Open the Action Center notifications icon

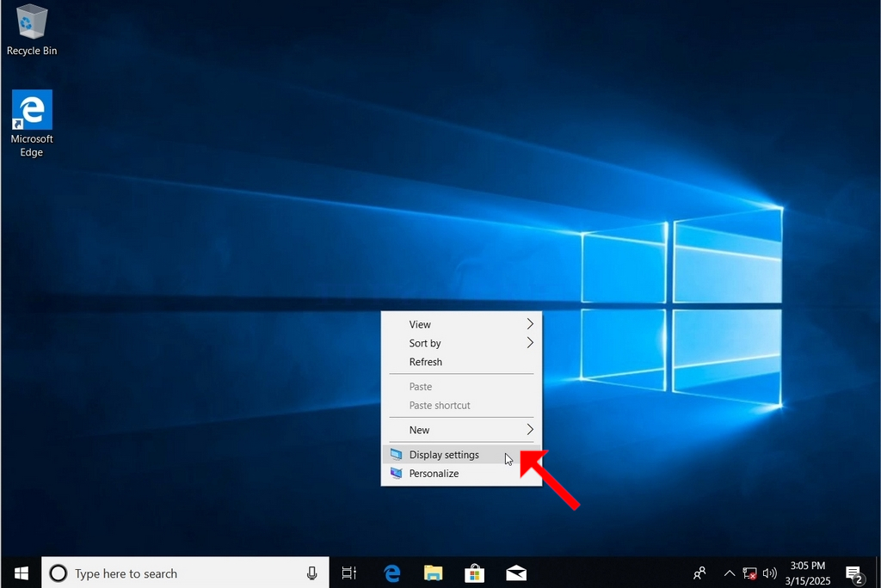(855, 574)
